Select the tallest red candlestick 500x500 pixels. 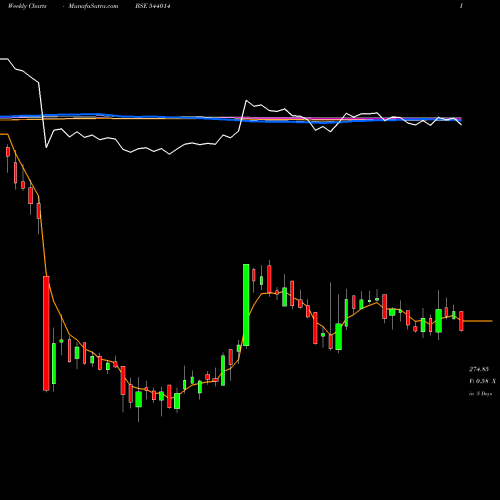[46, 333]
